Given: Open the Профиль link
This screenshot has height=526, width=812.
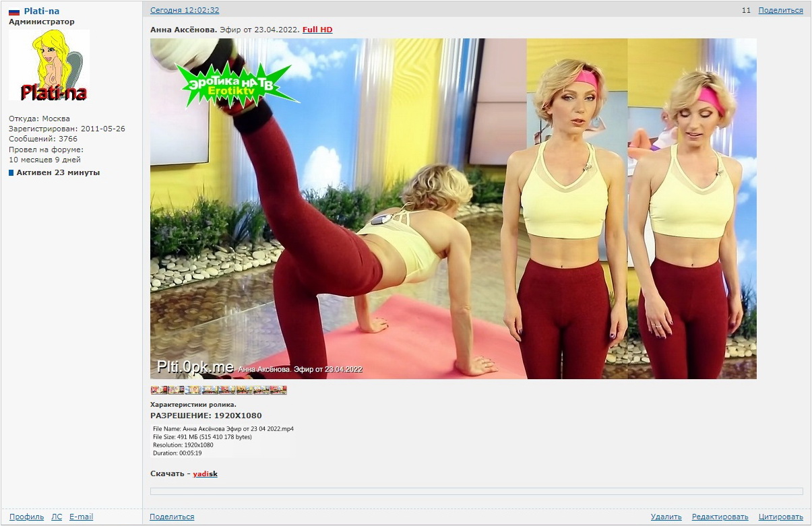Looking at the screenshot, I should [x=27, y=517].
